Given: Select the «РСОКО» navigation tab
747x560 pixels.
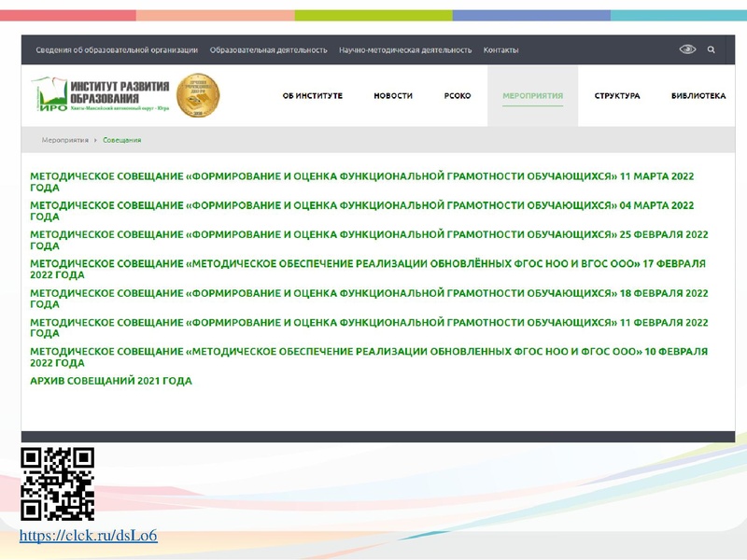Looking at the screenshot, I should (x=458, y=96).
